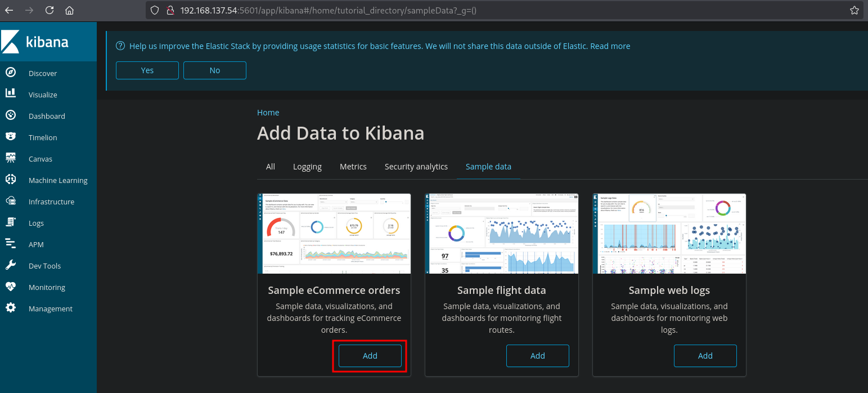Bookmark this page with star icon
Screen dimensions: 868x393
coord(854,10)
